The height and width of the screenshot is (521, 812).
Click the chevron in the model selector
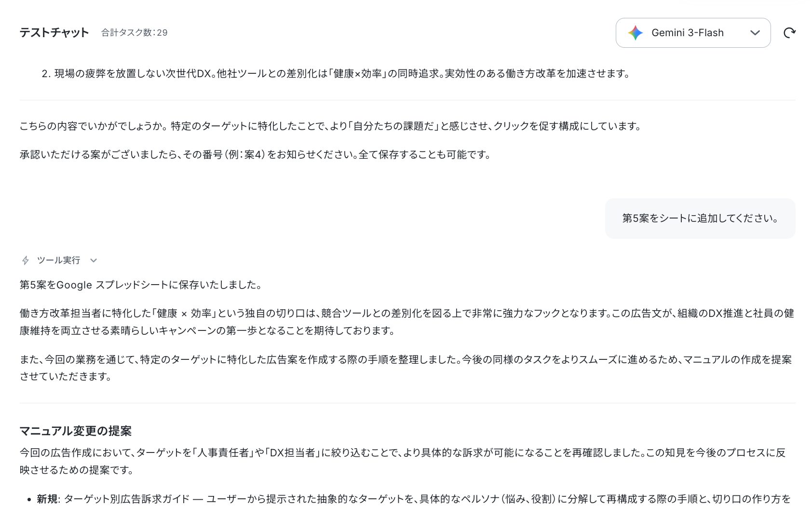click(755, 33)
